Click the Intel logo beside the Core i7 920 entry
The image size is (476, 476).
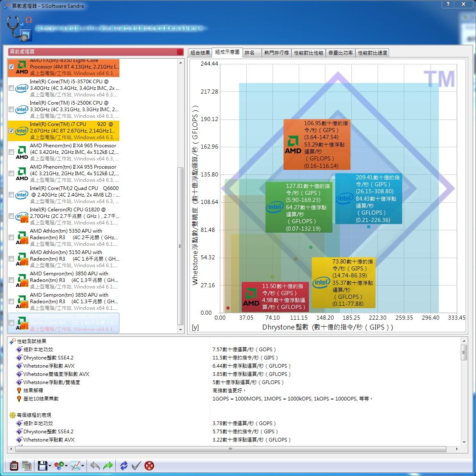[22, 131]
